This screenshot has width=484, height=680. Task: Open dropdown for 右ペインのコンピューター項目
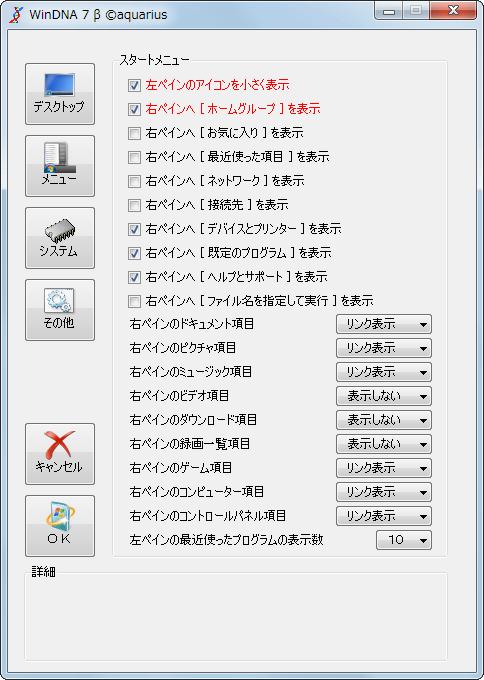point(384,492)
